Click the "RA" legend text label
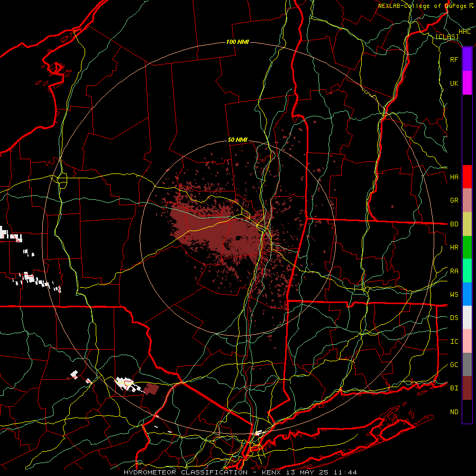Viewport: 476px width, 476px height. pos(454,271)
